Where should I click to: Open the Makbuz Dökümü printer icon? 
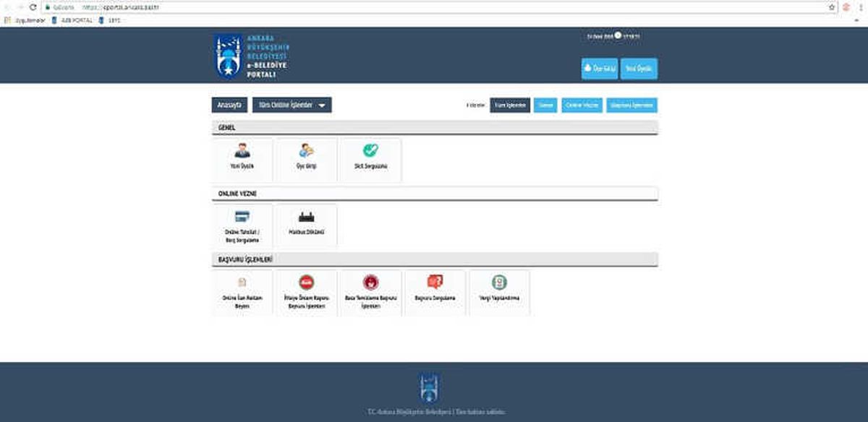[306, 217]
